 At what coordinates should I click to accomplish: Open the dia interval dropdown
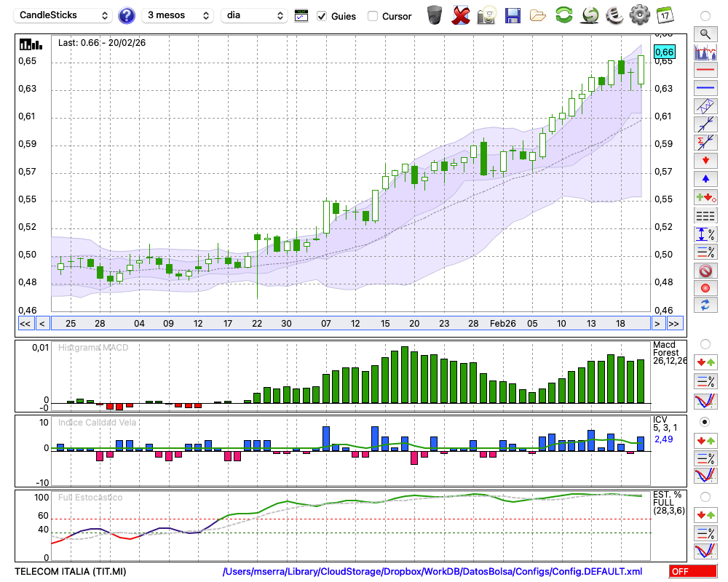tap(256, 15)
